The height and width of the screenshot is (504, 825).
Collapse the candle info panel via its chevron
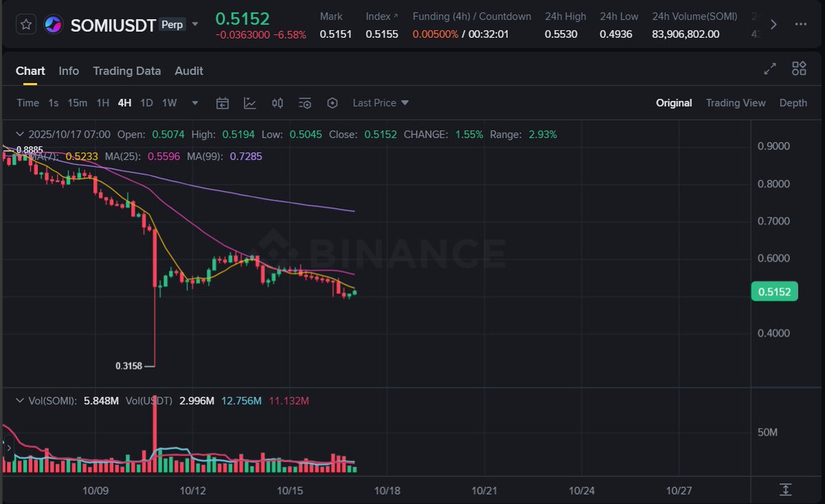(x=19, y=134)
